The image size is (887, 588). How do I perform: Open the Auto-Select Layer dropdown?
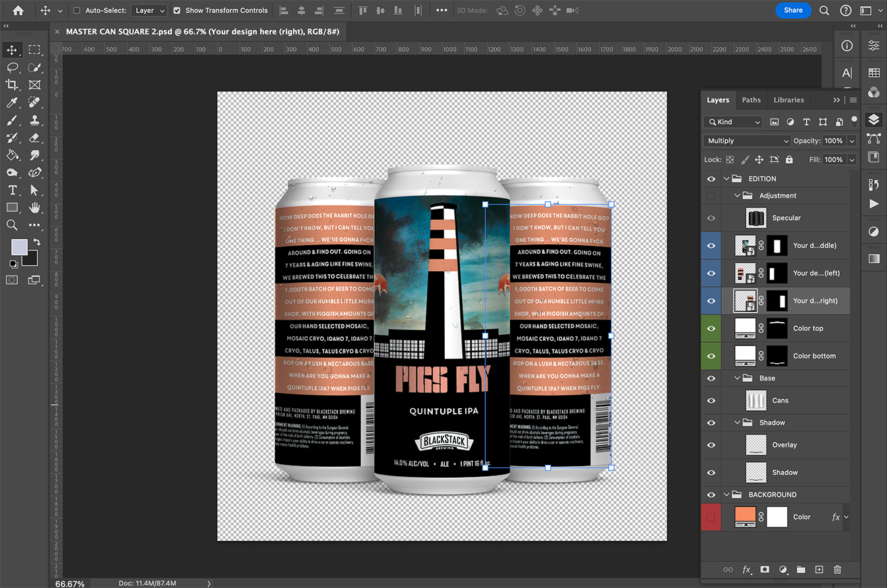(x=149, y=10)
